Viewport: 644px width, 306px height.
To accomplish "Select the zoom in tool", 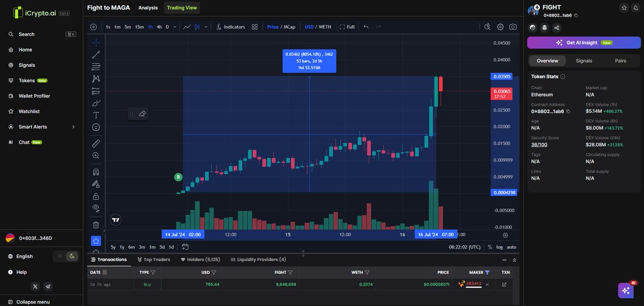I will point(96,156).
